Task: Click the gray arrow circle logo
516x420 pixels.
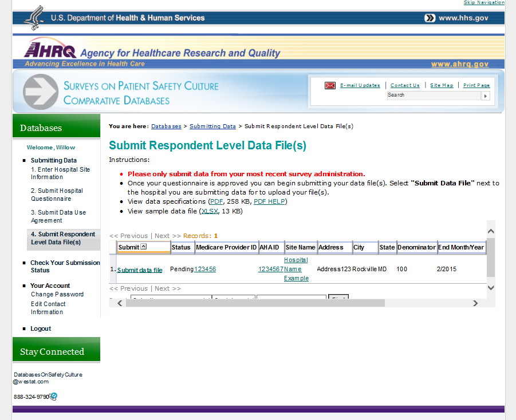Action: coord(41,92)
